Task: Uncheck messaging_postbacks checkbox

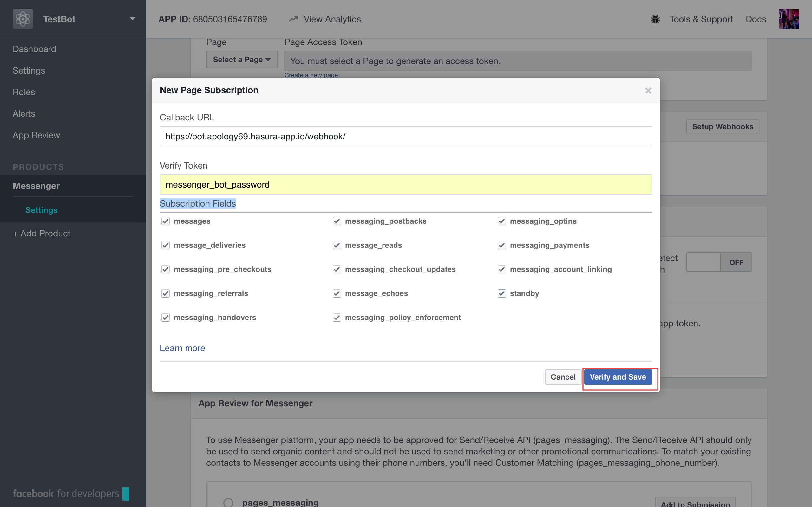Action: [337, 221]
